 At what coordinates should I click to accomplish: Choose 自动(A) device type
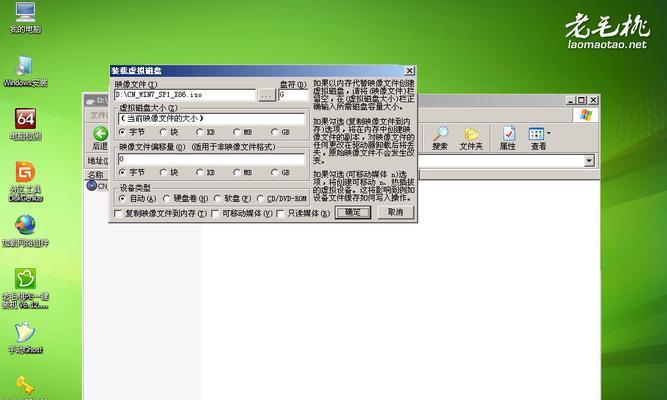(123, 198)
